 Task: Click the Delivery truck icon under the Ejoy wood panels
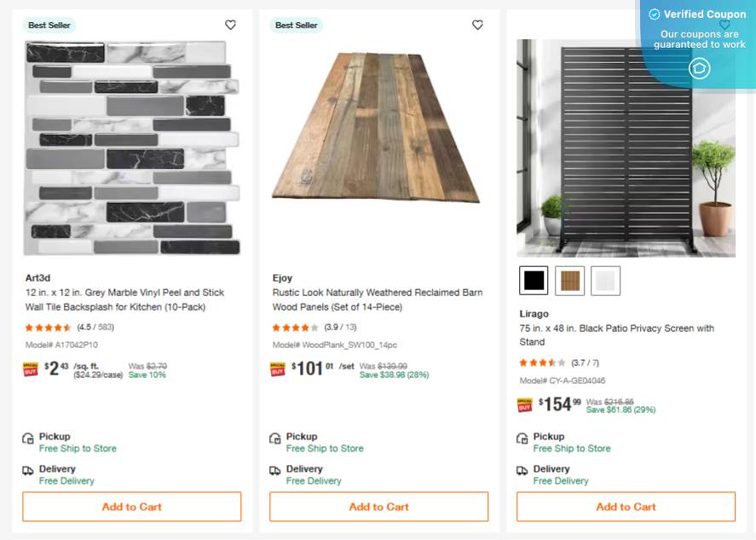[x=277, y=469]
